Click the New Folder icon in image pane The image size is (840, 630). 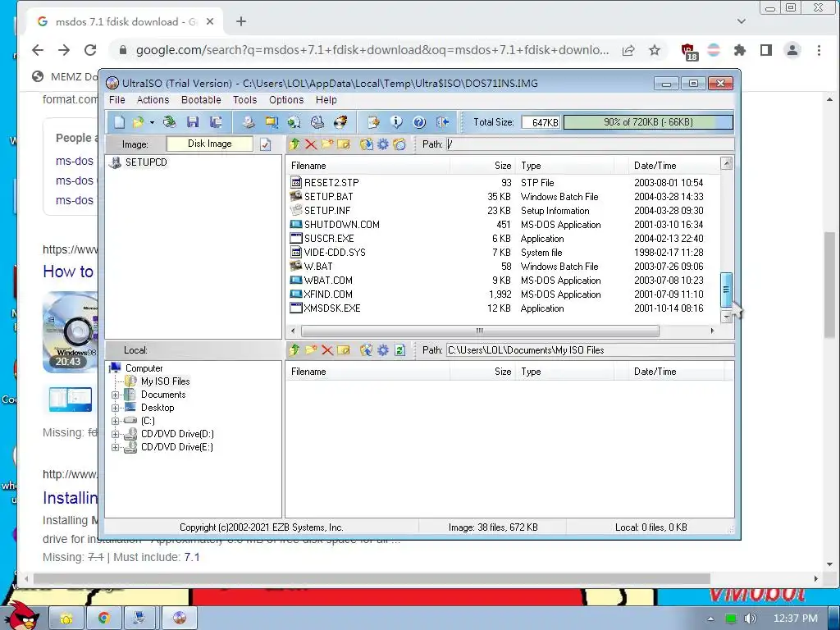[327, 144]
